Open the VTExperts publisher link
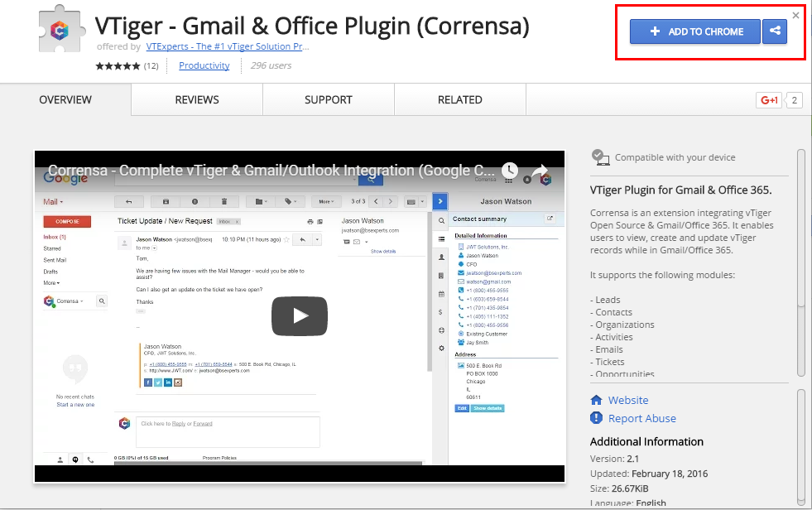The image size is (812, 510). (x=228, y=46)
